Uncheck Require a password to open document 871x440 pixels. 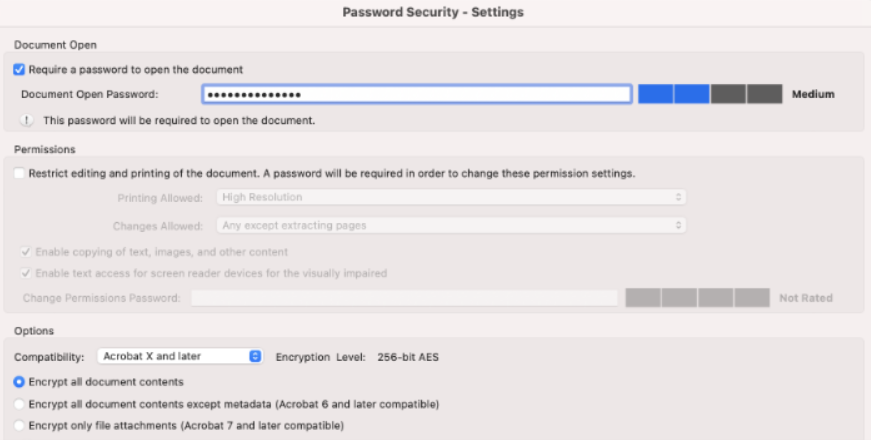pyautogui.click(x=20, y=69)
